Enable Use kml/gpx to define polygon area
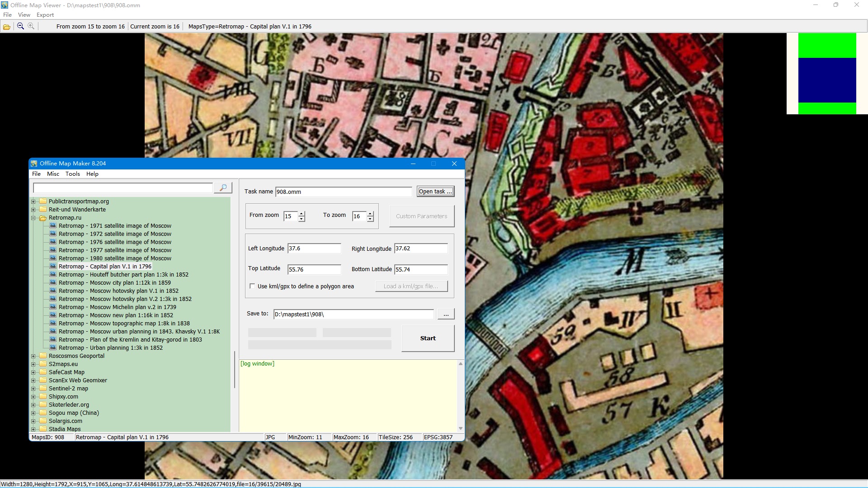This screenshot has height=488, width=868. tap(252, 286)
